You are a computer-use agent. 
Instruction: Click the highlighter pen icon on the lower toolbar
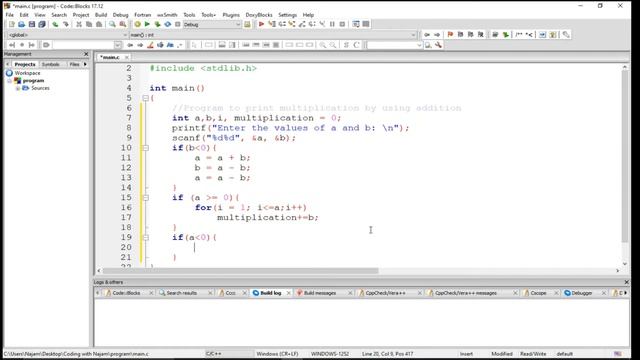150,45
